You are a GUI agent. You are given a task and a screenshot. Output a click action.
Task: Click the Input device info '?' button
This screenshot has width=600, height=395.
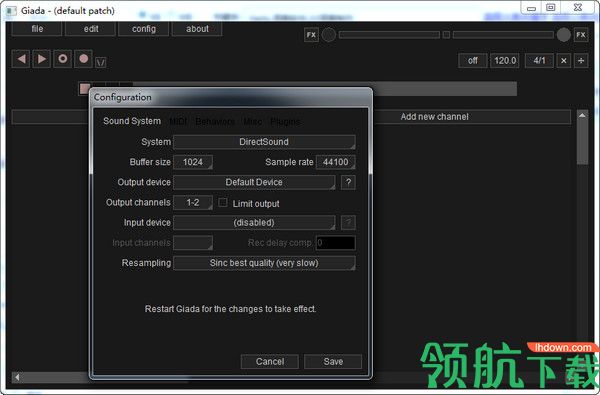(x=348, y=223)
